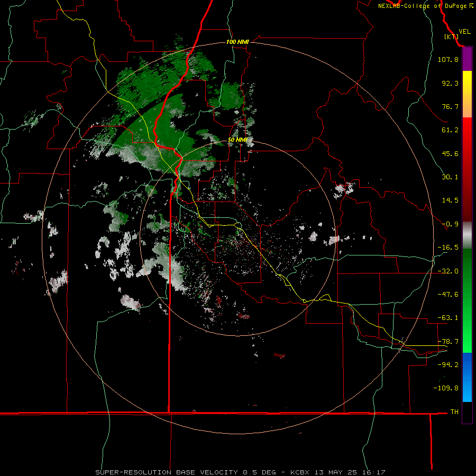
Task: Select the -78.7 legend value
Action: (x=448, y=342)
